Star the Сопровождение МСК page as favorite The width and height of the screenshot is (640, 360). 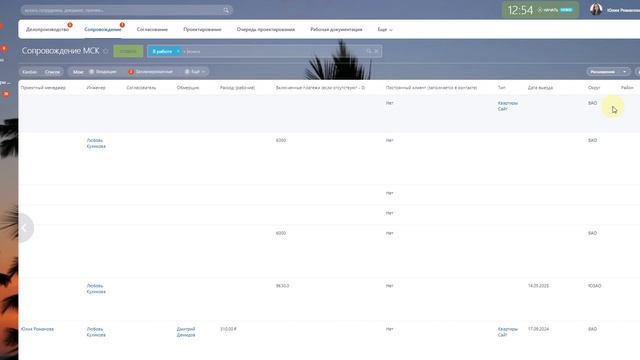point(106,51)
